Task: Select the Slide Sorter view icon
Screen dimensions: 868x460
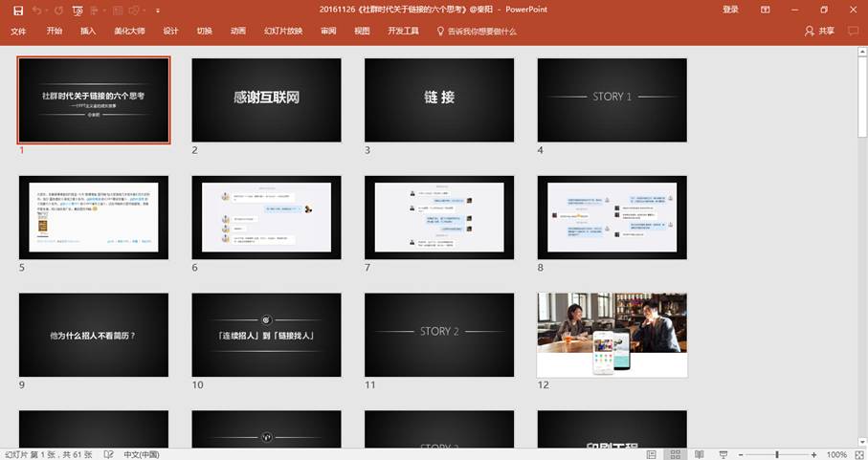Action: (x=674, y=454)
